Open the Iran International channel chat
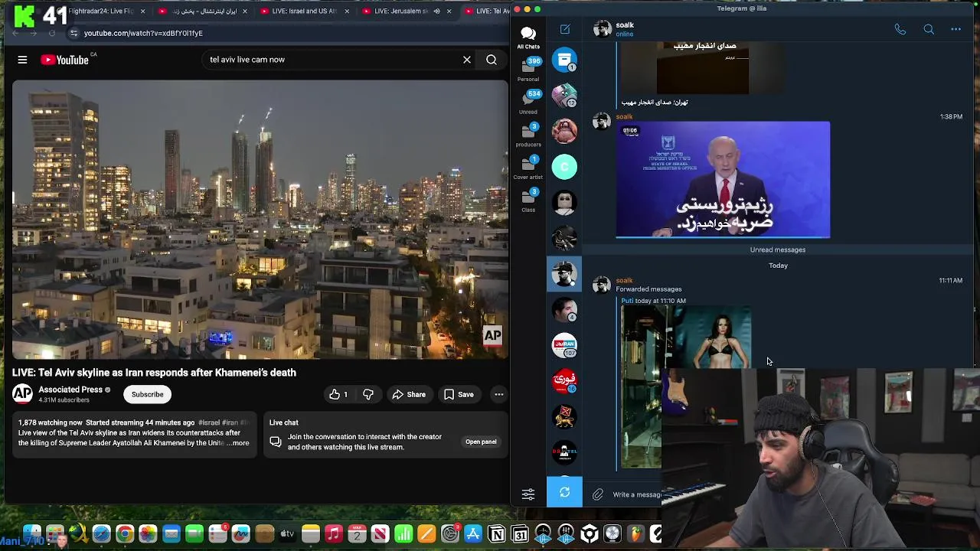980x551 pixels. click(x=564, y=345)
